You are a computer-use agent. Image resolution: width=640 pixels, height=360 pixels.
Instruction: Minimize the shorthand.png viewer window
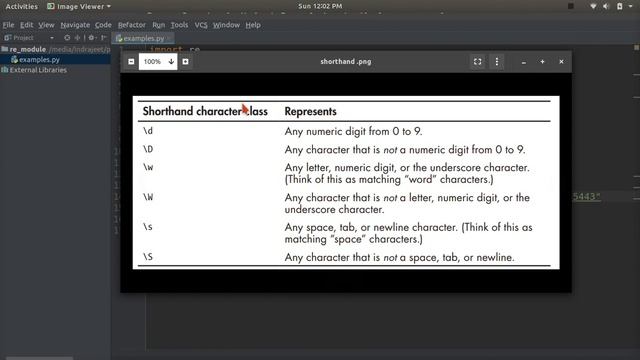[524, 62]
